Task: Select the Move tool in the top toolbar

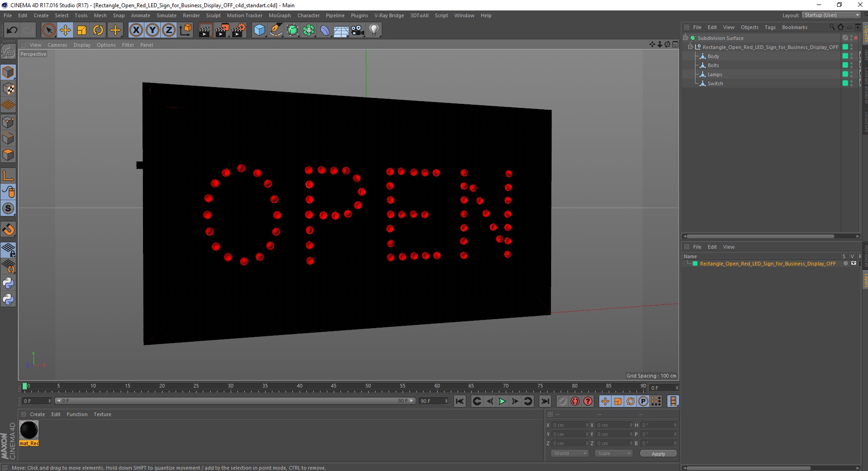Action: (x=65, y=30)
